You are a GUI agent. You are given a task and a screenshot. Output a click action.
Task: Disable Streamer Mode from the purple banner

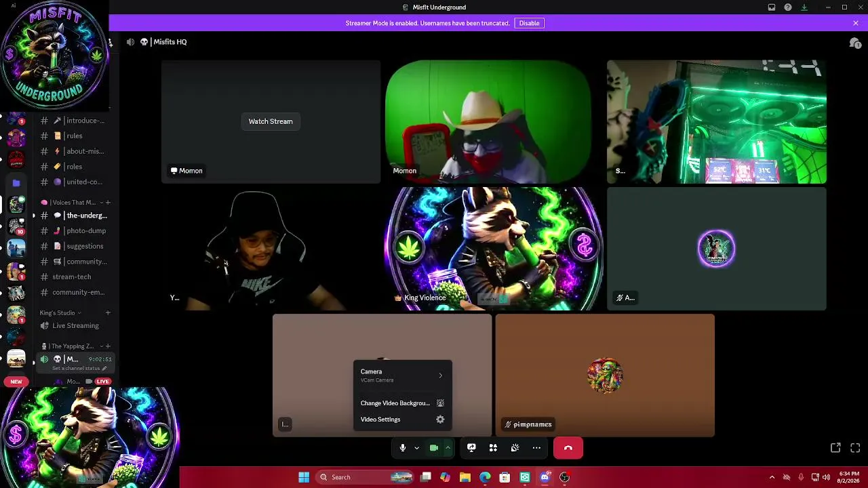point(529,23)
